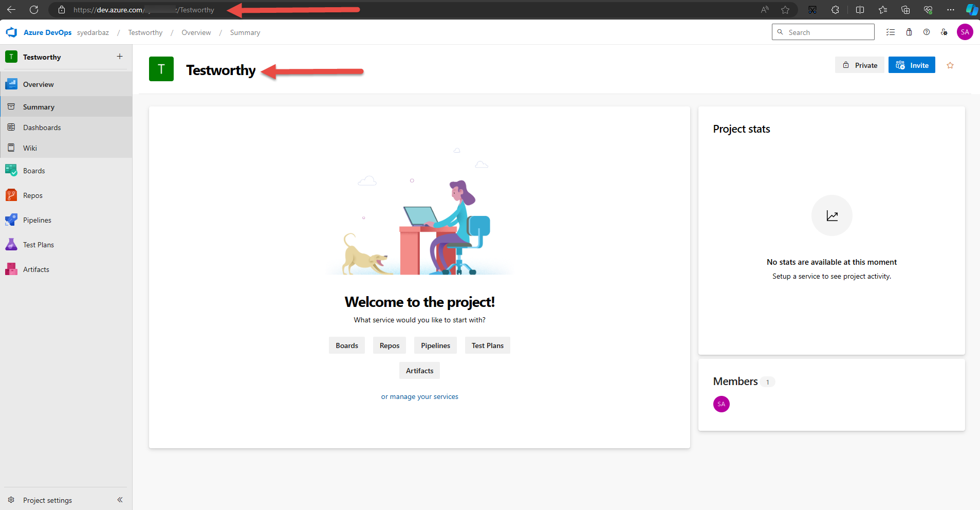Open the marketplace shopping bag icon
980x510 pixels.
[909, 32]
